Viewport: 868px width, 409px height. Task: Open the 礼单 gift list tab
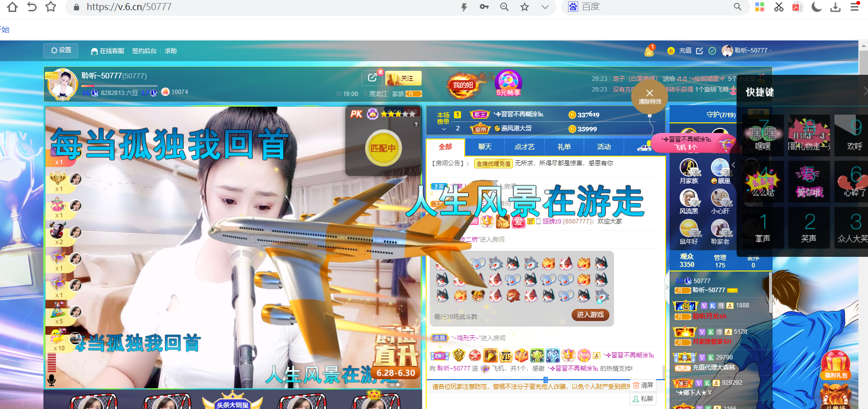(x=564, y=147)
